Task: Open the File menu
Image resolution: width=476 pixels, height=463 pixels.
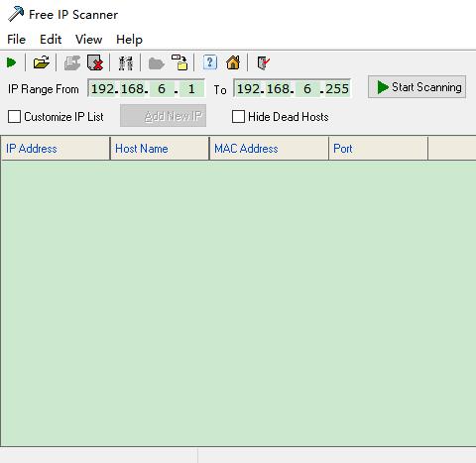Action: [x=16, y=40]
